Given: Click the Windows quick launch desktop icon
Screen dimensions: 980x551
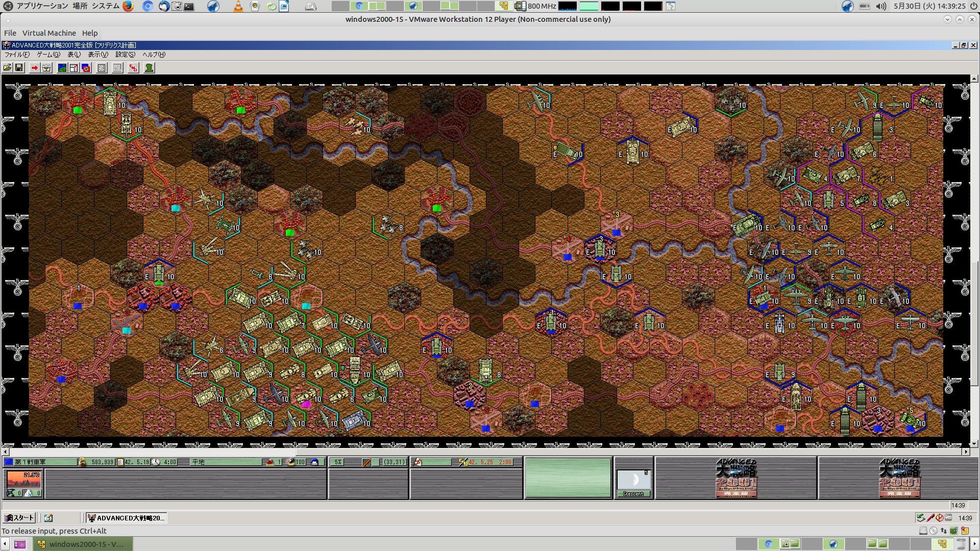Looking at the screenshot, I should pos(48,518).
